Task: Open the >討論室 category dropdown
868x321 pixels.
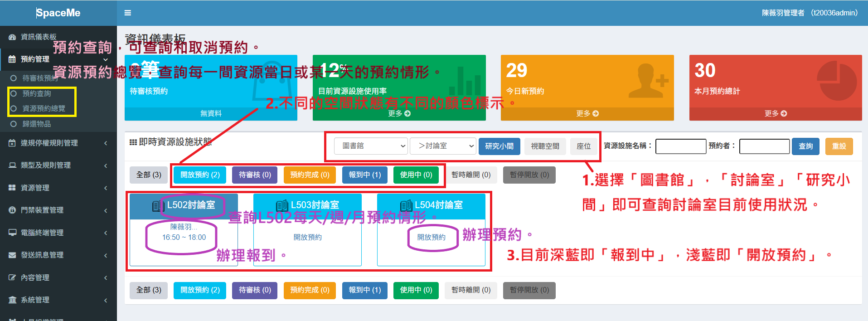Action: [442, 146]
